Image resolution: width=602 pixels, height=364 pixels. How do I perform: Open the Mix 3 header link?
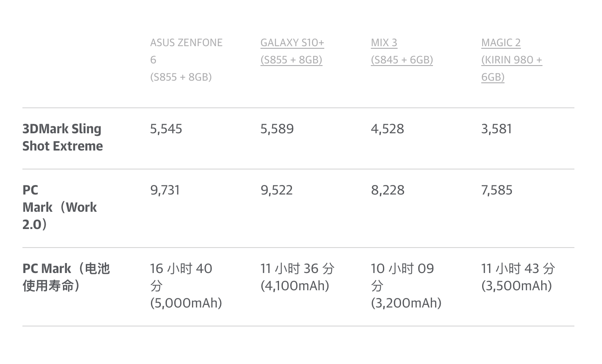[x=401, y=51]
